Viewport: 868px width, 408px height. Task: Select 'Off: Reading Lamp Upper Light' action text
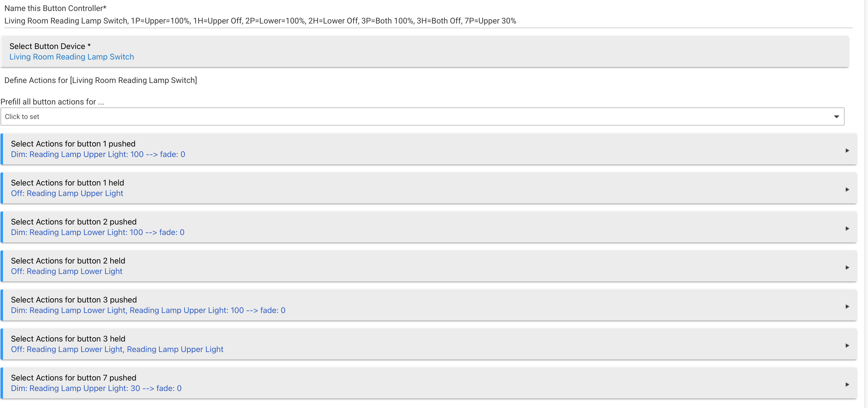pos(67,193)
